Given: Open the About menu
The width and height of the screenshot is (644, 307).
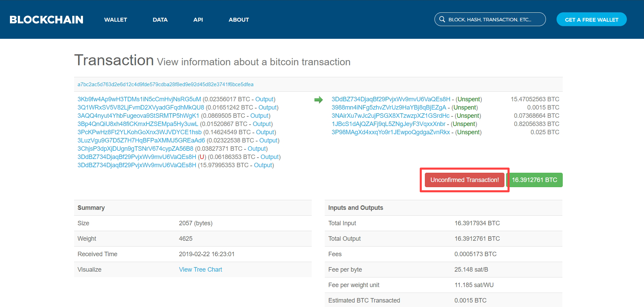Looking at the screenshot, I should click(x=239, y=20).
